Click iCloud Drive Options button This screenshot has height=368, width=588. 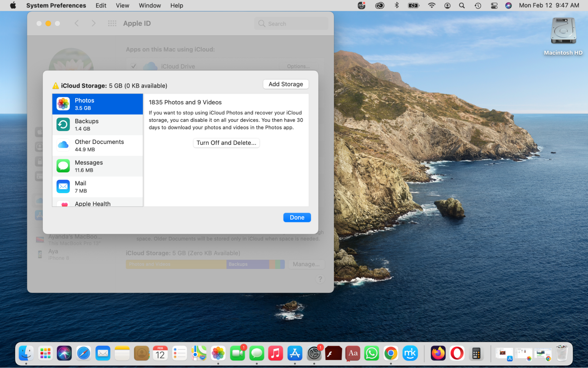coord(298,66)
